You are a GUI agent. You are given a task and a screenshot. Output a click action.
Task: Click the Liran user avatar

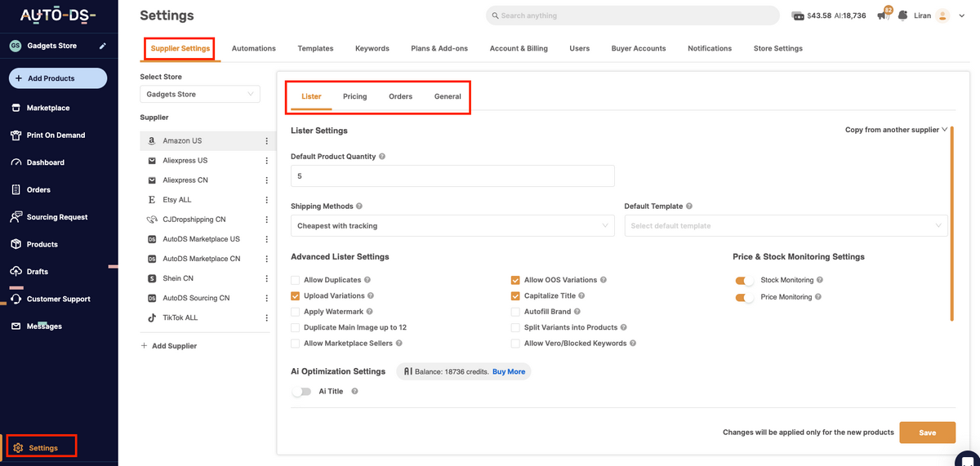pyautogui.click(x=942, y=16)
